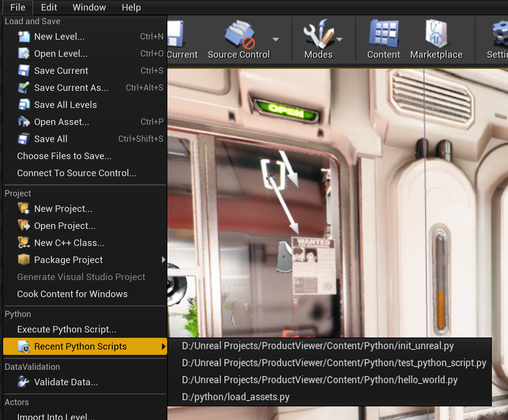Click the Settings gear toolbar button

(497, 40)
